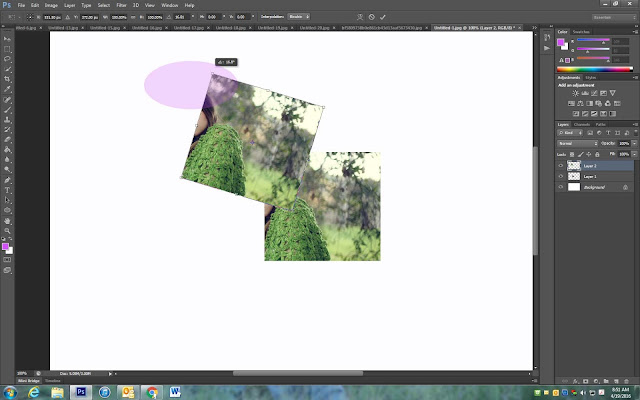The image size is (640, 400).
Task: Select the Brush tool
Action: [x=7, y=110]
